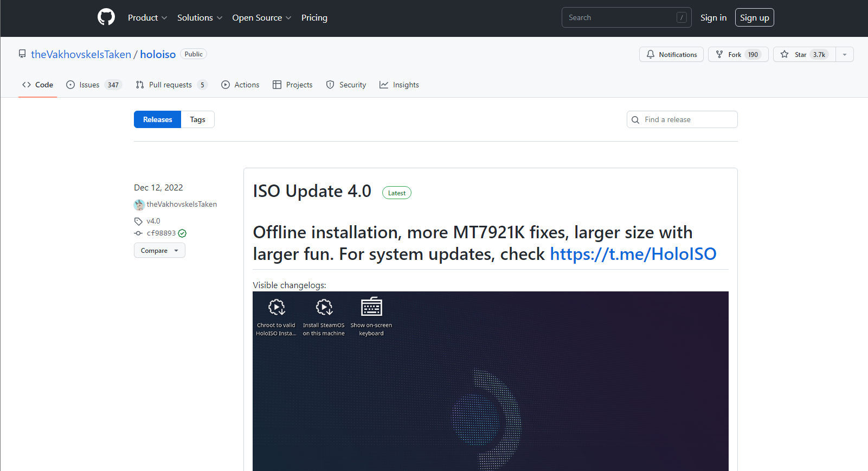Switch to the Insights tab

(x=399, y=85)
